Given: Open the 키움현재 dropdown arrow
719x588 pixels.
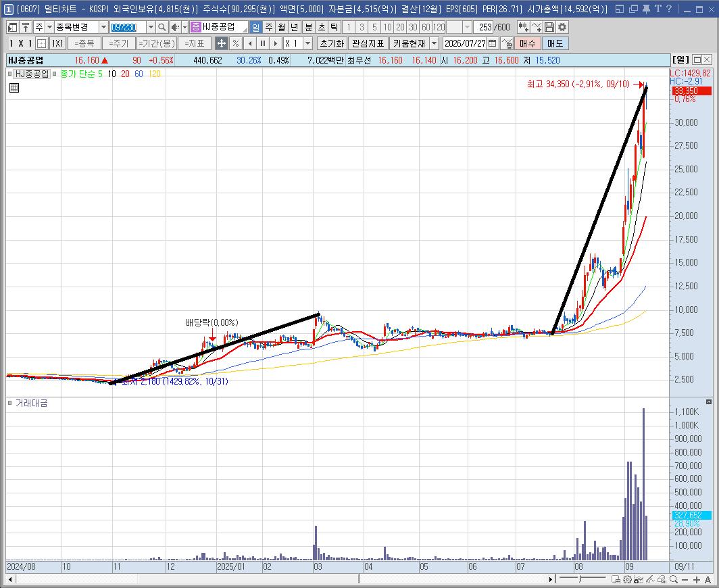Looking at the screenshot, I should click(x=434, y=43).
